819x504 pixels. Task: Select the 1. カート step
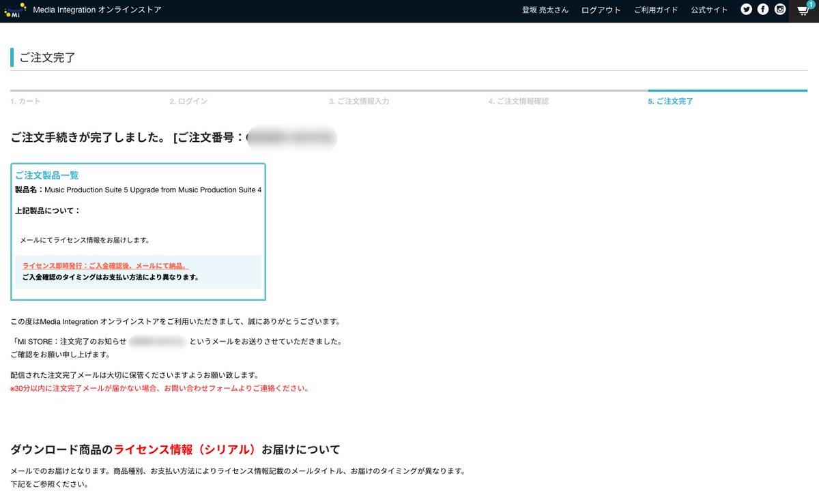(x=25, y=101)
